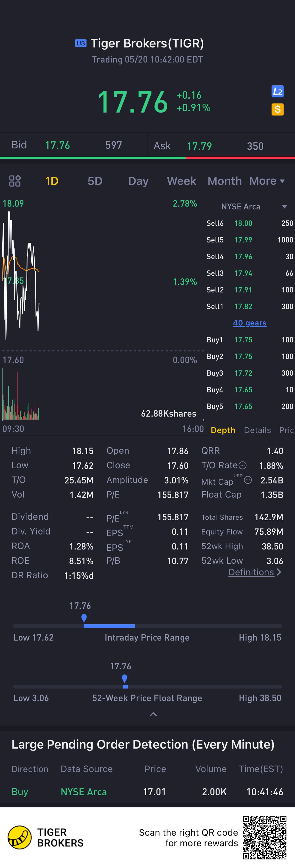Switch to the Details tab
This screenshot has width=295, height=868.
257,430
